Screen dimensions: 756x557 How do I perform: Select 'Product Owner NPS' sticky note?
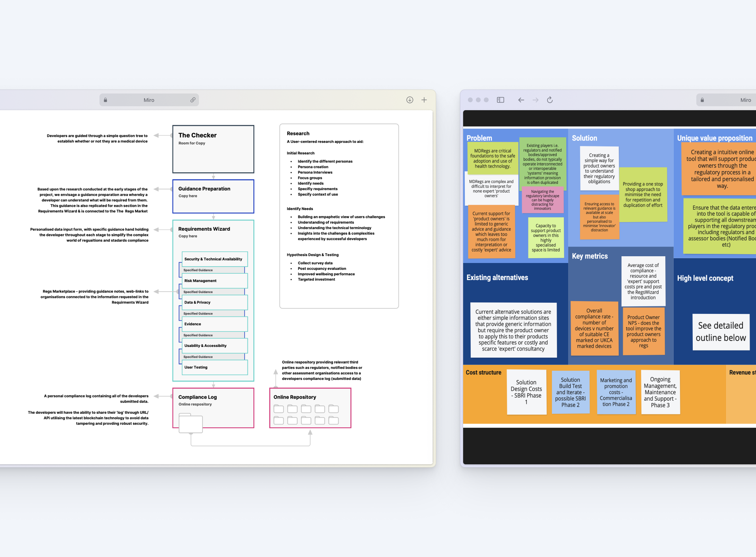pos(644,331)
